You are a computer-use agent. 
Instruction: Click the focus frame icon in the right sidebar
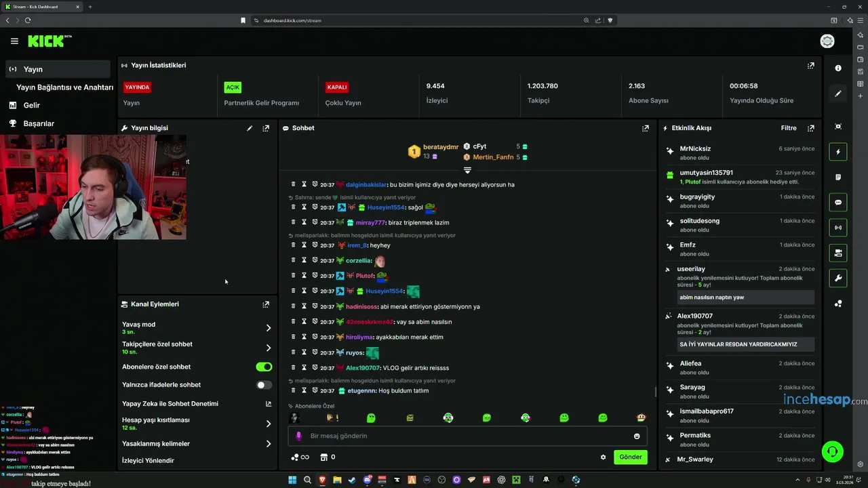(838, 127)
